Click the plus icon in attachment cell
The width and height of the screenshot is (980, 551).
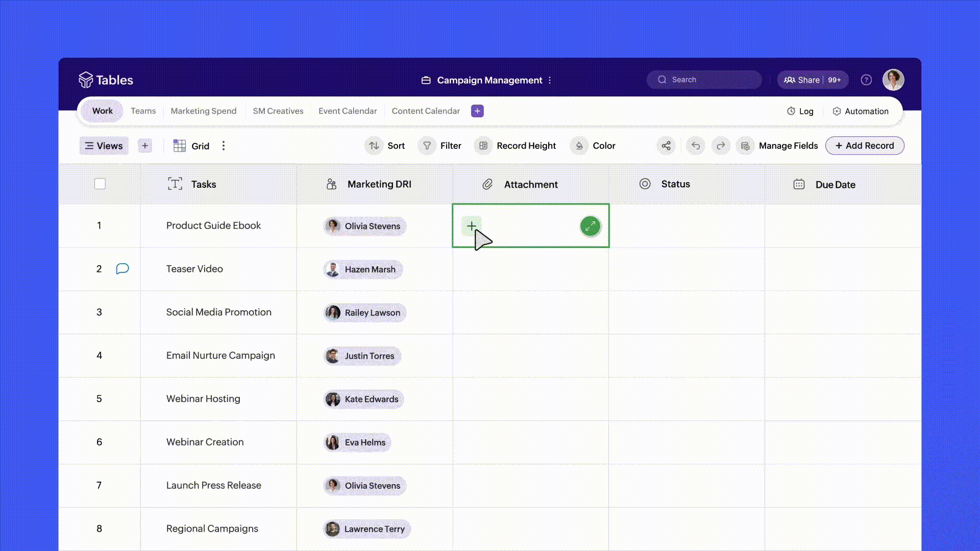[x=471, y=226]
